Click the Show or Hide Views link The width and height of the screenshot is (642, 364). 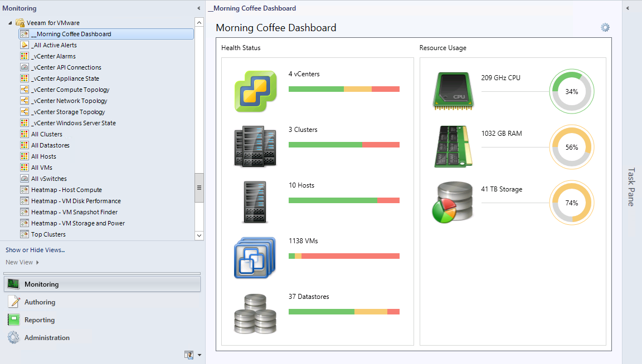click(35, 250)
